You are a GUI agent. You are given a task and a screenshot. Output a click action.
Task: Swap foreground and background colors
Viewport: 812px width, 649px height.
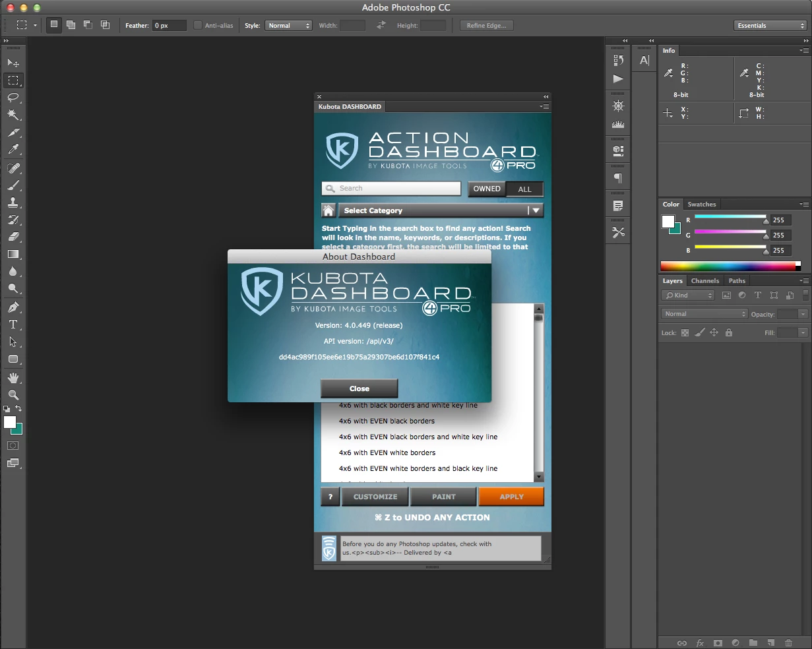pyautogui.click(x=18, y=409)
